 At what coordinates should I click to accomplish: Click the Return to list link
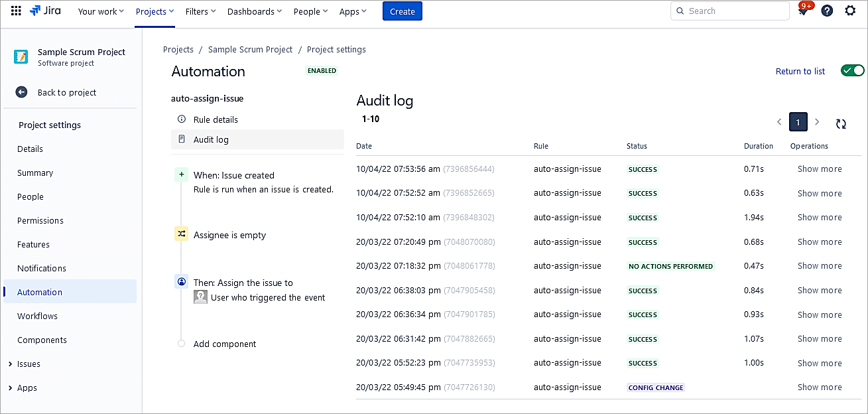(x=800, y=71)
